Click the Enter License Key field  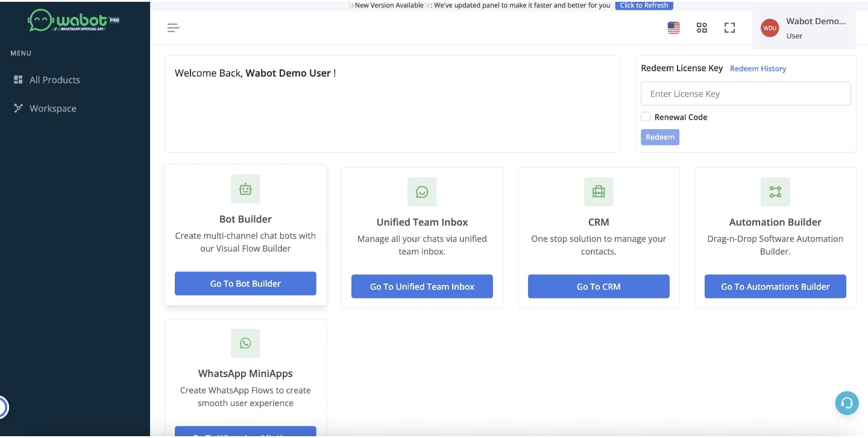746,94
